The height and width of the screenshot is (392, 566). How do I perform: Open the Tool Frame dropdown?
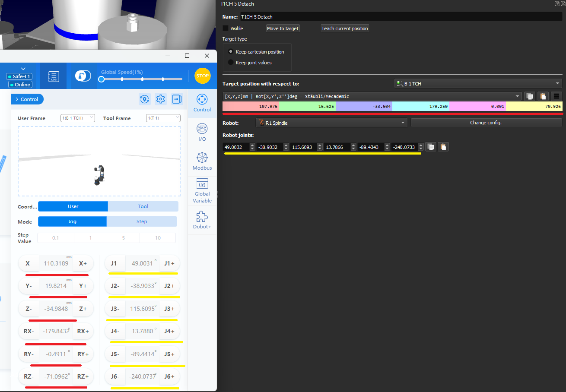click(x=163, y=118)
